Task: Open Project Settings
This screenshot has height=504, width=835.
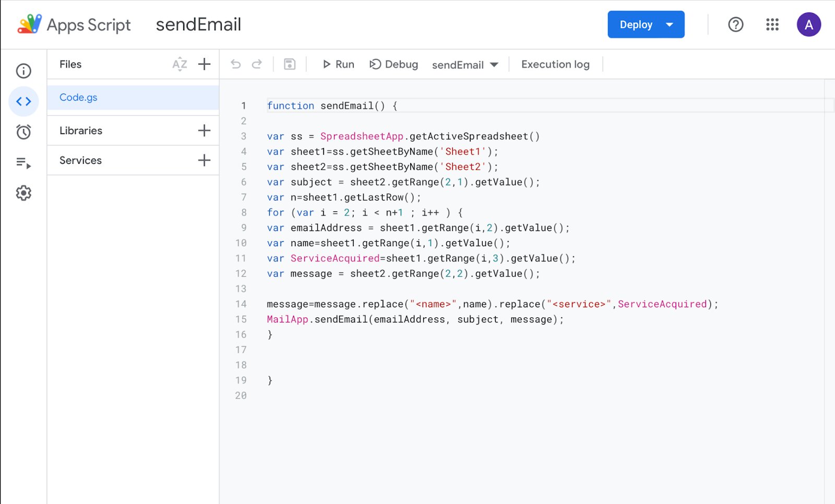Action: click(23, 193)
